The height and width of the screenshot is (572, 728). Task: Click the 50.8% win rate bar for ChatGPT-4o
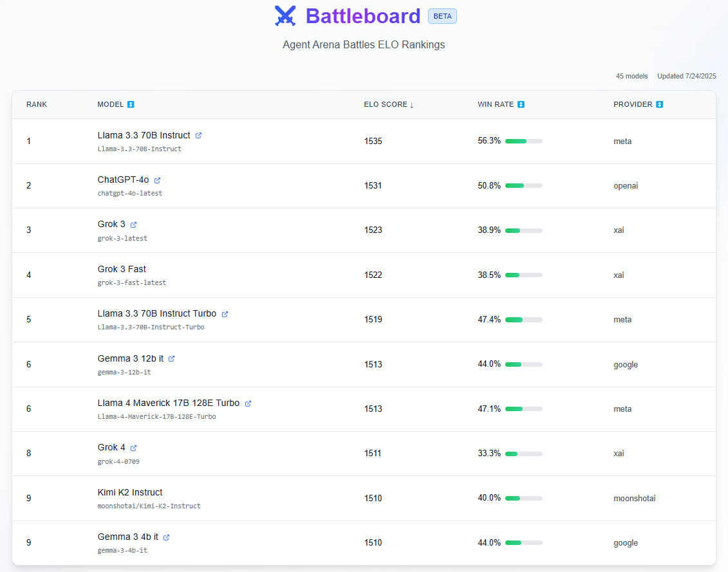[x=524, y=186]
